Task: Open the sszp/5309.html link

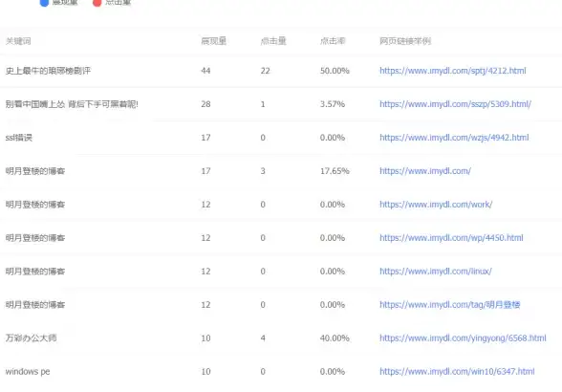Action: (x=455, y=104)
